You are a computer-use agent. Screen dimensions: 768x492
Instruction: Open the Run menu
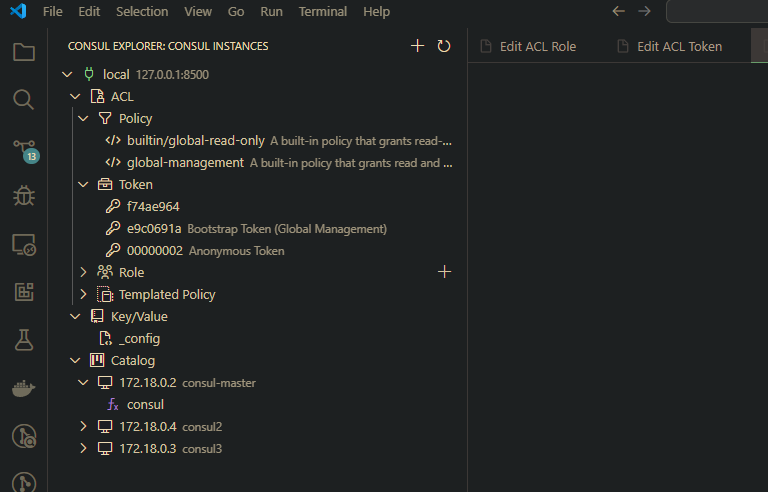(x=271, y=11)
